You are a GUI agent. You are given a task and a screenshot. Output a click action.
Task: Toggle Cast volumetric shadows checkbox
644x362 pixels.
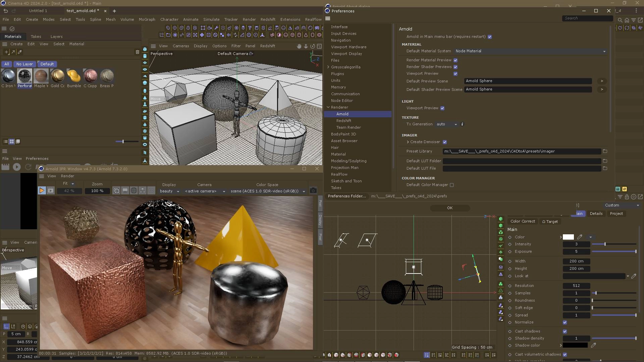tap(565, 355)
